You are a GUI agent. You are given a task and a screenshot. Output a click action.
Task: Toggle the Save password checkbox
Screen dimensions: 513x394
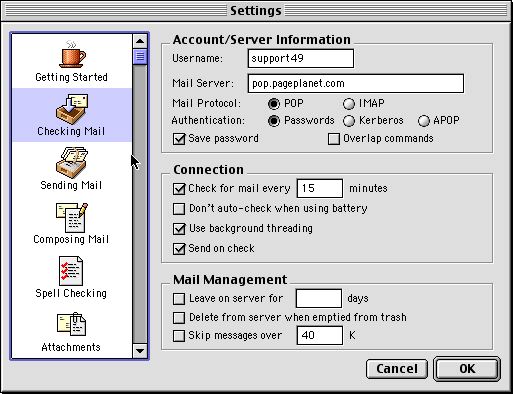coord(179,139)
